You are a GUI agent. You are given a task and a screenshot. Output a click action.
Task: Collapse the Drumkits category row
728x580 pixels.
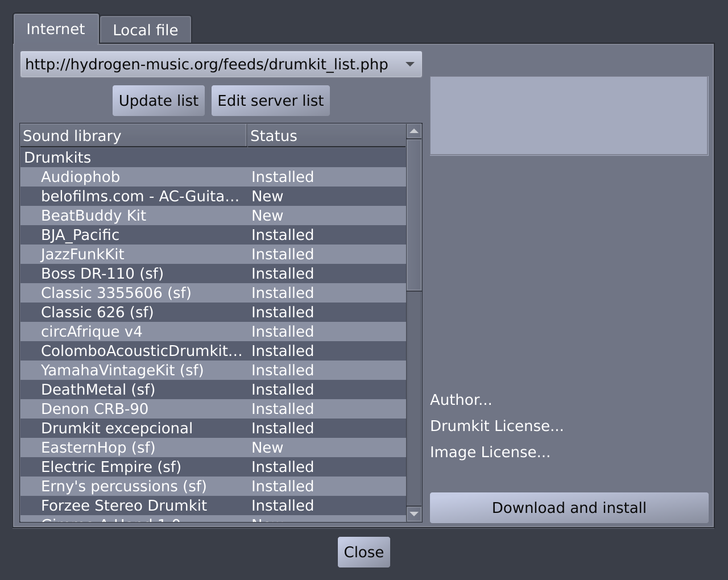(x=57, y=158)
